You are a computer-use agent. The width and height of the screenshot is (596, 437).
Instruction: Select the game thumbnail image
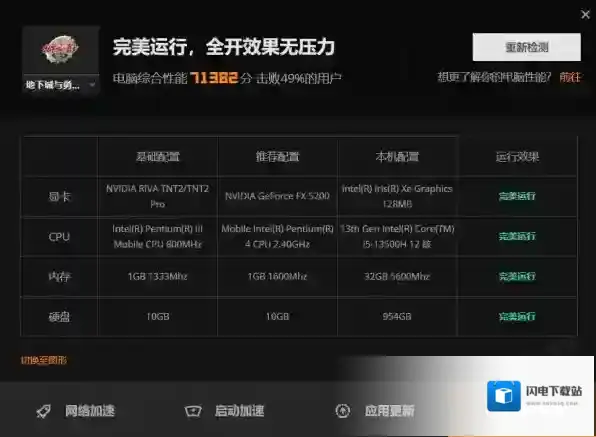click(x=60, y=49)
